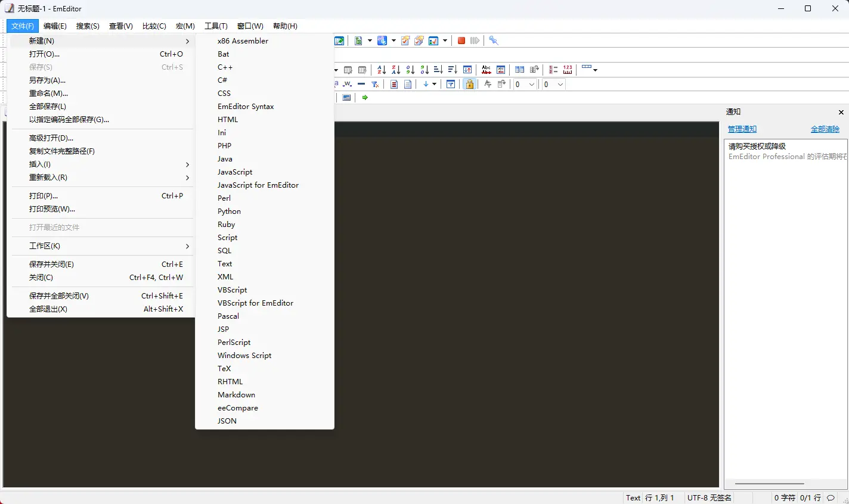Viewport: 849px width, 504px height.
Task: Choose 全部退出(X) in file menu
Action: (x=103, y=309)
